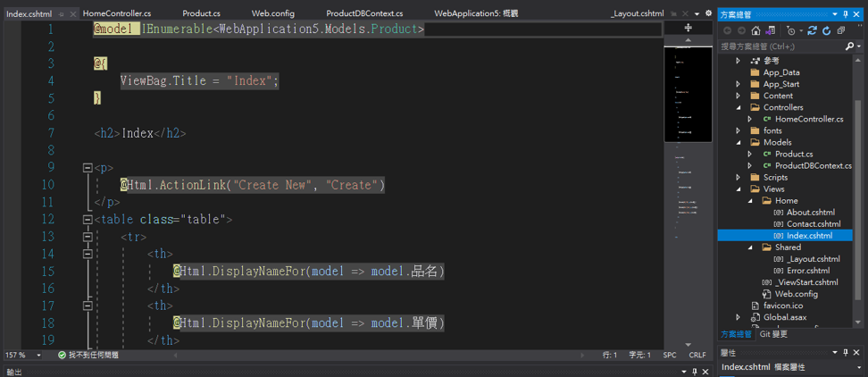Click the refresh icon in Solution Explorer toolbar
Image resolution: width=868 pixels, height=377 pixels.
pyautogui.click(x=827, y=31)
